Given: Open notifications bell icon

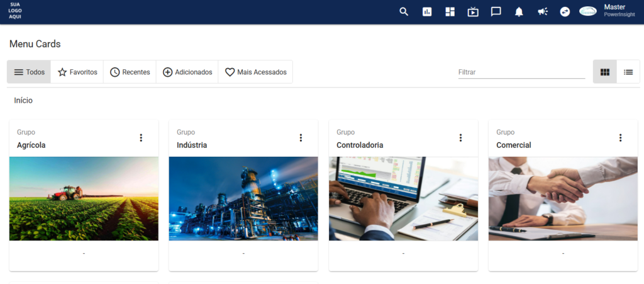Looking at the screenshot, I should click(x=519, y=11).
